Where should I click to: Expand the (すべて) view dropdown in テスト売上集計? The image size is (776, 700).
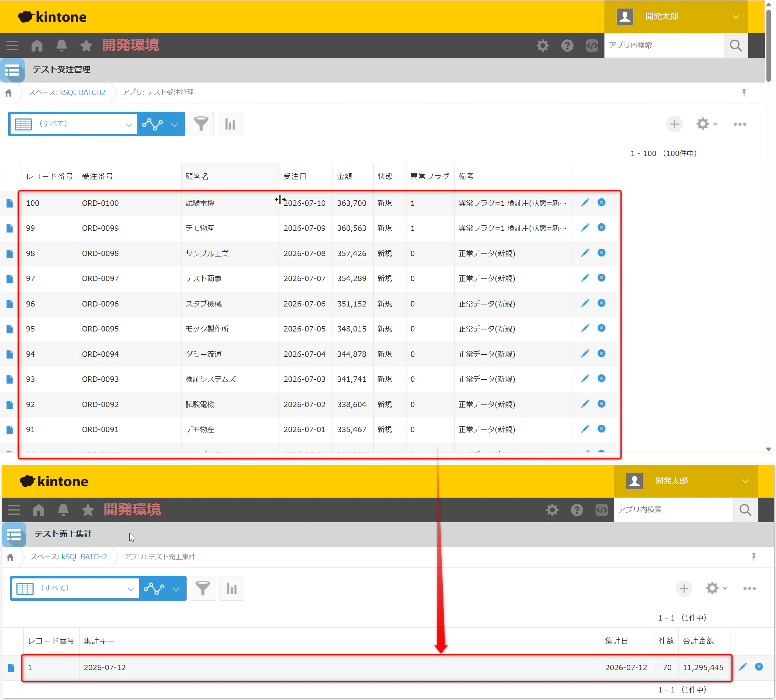[x=75, y=588]
